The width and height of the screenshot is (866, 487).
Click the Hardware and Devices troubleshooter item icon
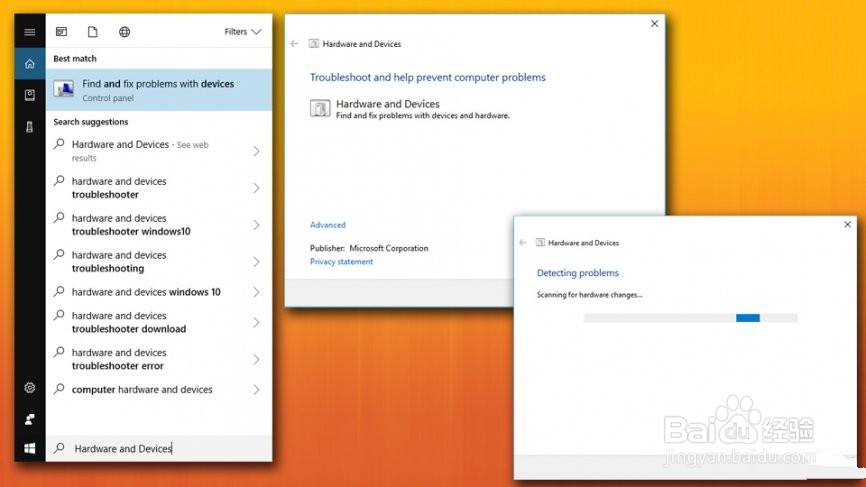click(320, 108)
